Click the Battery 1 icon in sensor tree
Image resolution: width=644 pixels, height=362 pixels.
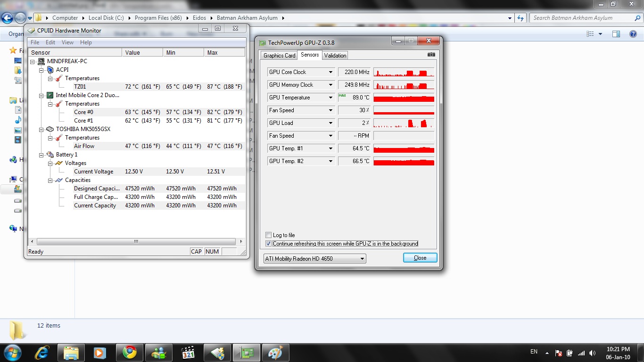pos(50,155)
